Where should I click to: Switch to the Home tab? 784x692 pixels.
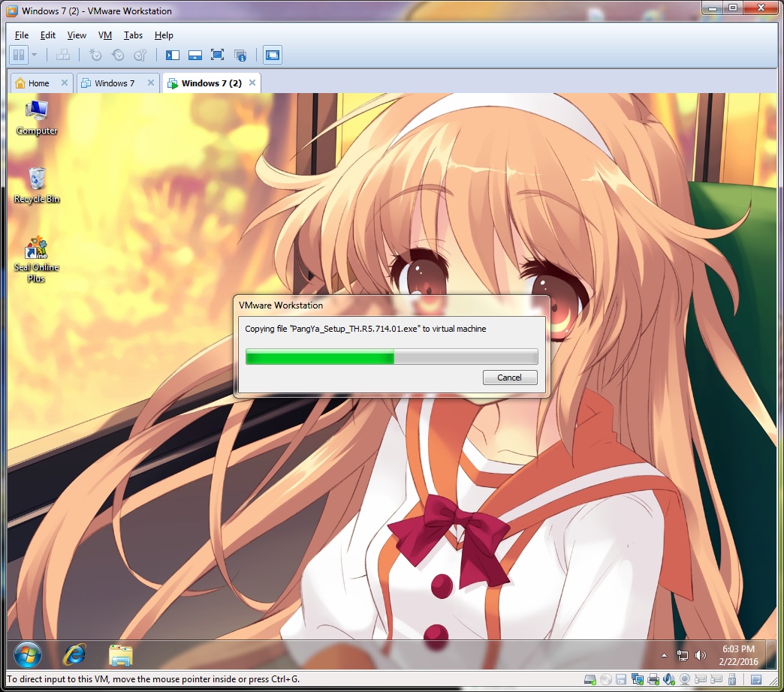tap(38, 83)
